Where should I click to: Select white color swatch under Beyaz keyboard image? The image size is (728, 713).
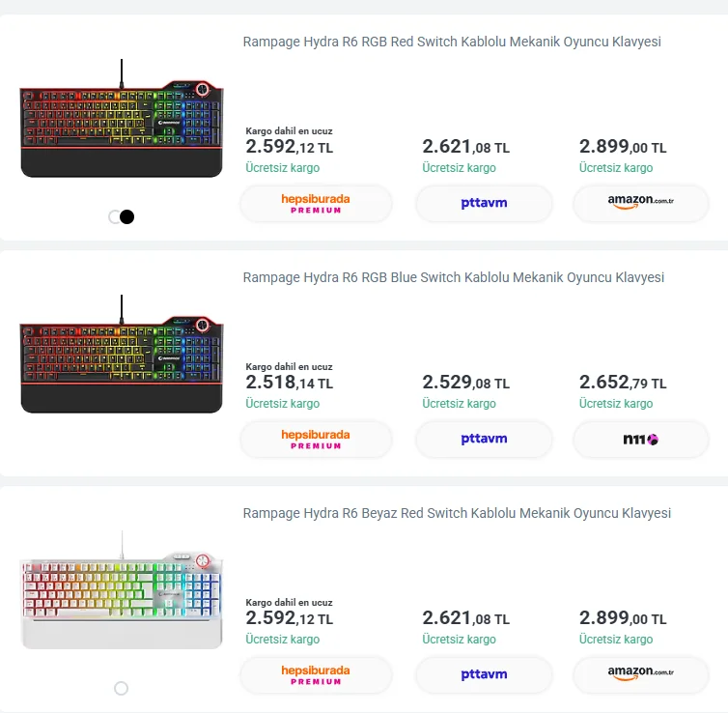(121, 688)
